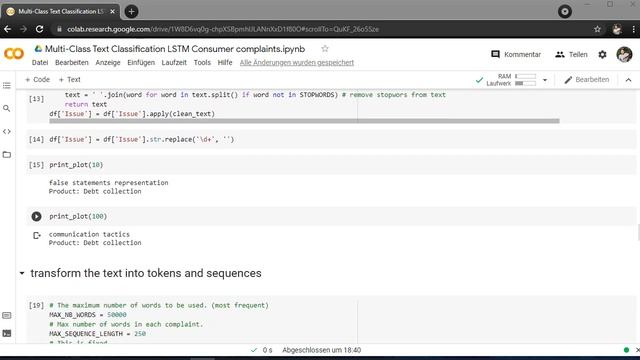Open the Bearbeiten menu
Image resolution: width=640 pixels, height=360 pixels.
pyautogui.click(x=72, y=62)
